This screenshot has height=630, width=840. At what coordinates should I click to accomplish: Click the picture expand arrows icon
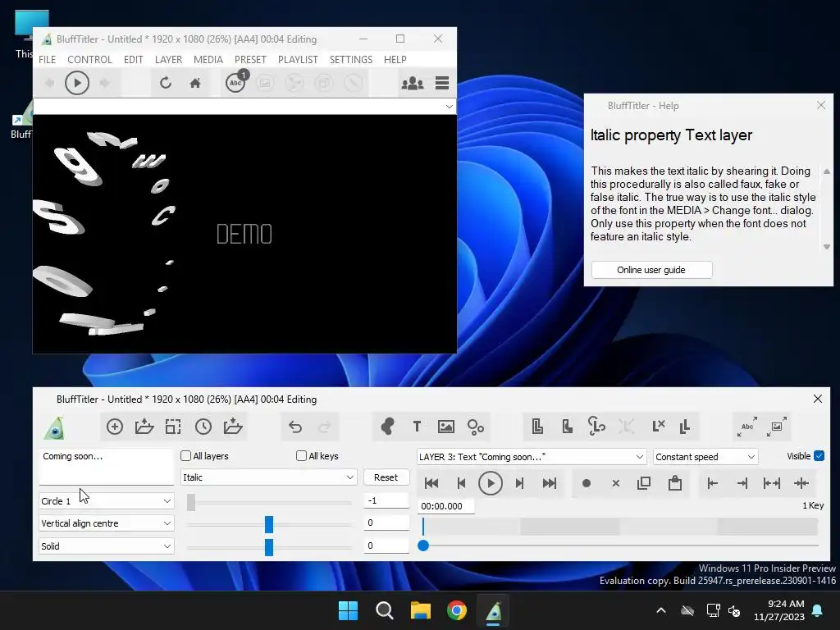(776, 427)
